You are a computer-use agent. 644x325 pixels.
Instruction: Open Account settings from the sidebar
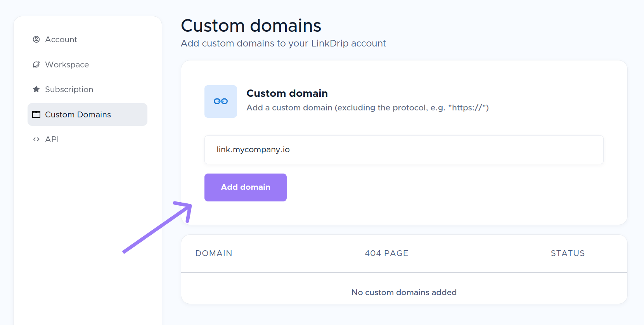[61, 39]
